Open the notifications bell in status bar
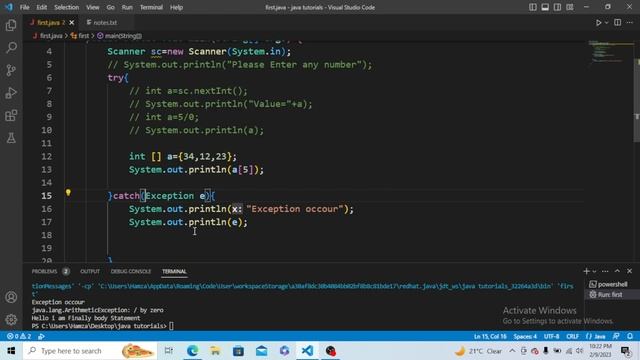This screenshot has height=360, width=640. point(630,336)
